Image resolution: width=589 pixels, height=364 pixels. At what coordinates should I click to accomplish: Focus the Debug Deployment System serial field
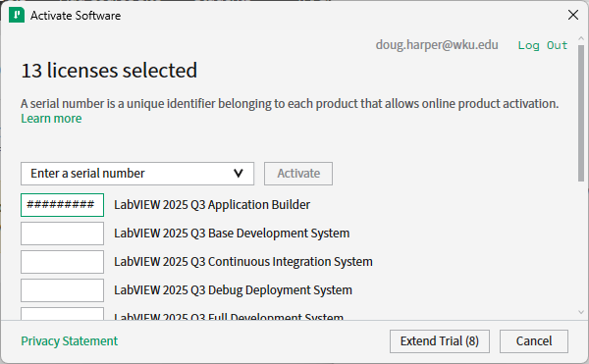point(63,290)
